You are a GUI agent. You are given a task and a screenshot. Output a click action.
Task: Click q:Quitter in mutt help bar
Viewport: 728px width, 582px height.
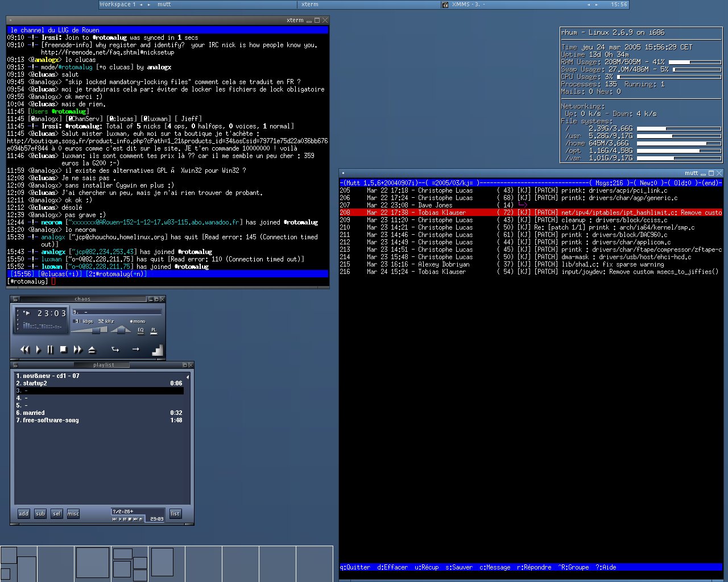pyautogui.click(x=355, y=567)
